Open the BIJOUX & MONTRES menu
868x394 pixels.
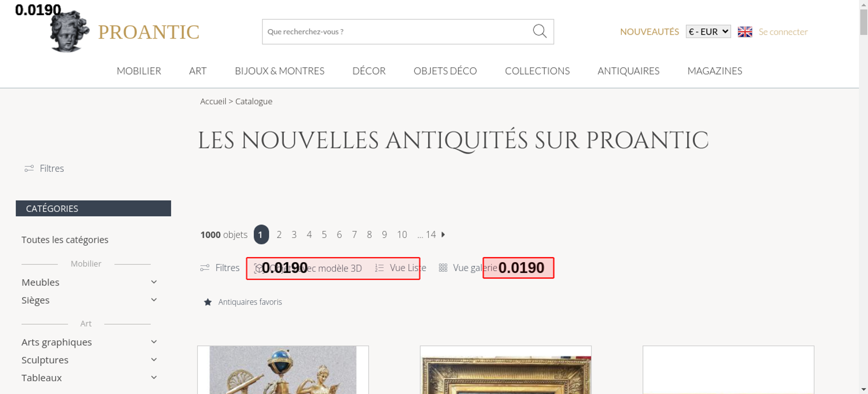[x=279, y=71]
